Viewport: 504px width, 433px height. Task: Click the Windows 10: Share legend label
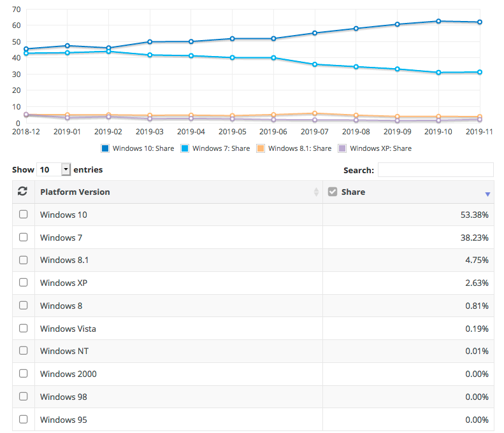143,148
